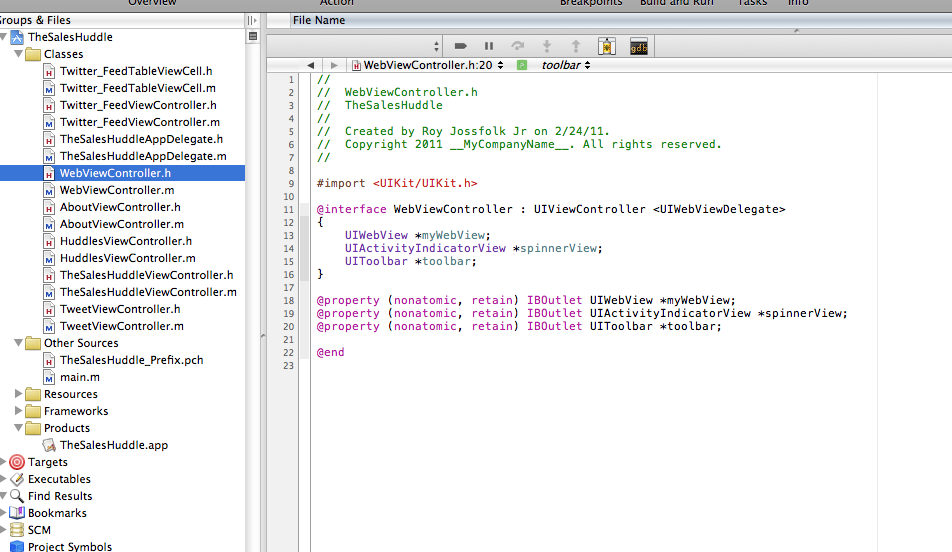Click the small list icon below split button

point(253,36)
